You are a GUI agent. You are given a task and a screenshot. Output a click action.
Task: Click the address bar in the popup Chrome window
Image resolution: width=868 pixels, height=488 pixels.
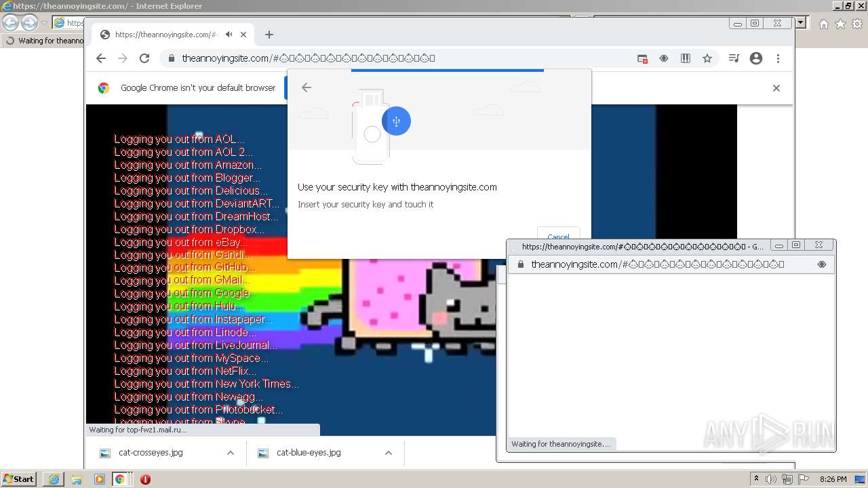(658, 264)
